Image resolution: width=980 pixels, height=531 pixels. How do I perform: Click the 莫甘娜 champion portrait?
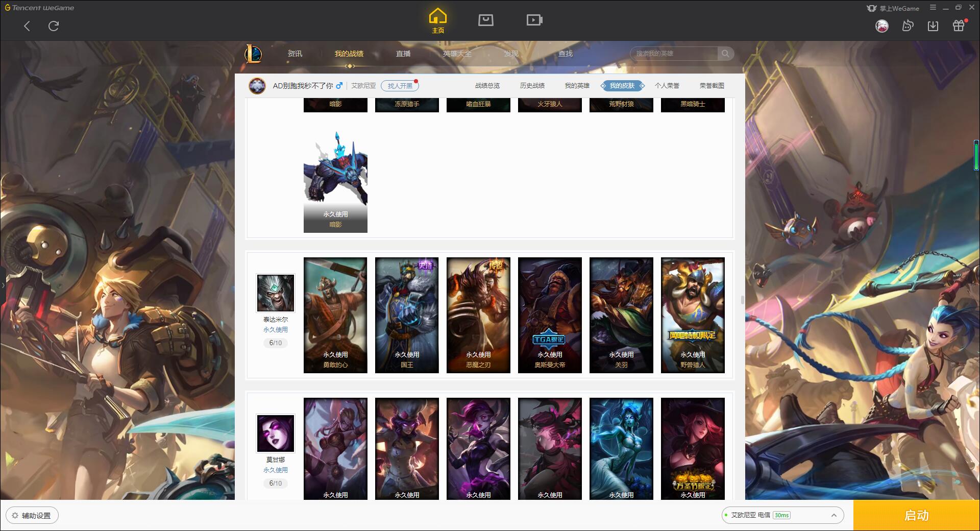click(276, 433)
